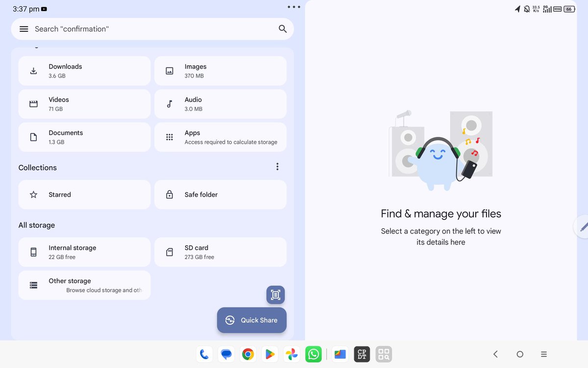Browse Internal storage
The width and height of the screenshot is (588, 368).
click(84, 252)
